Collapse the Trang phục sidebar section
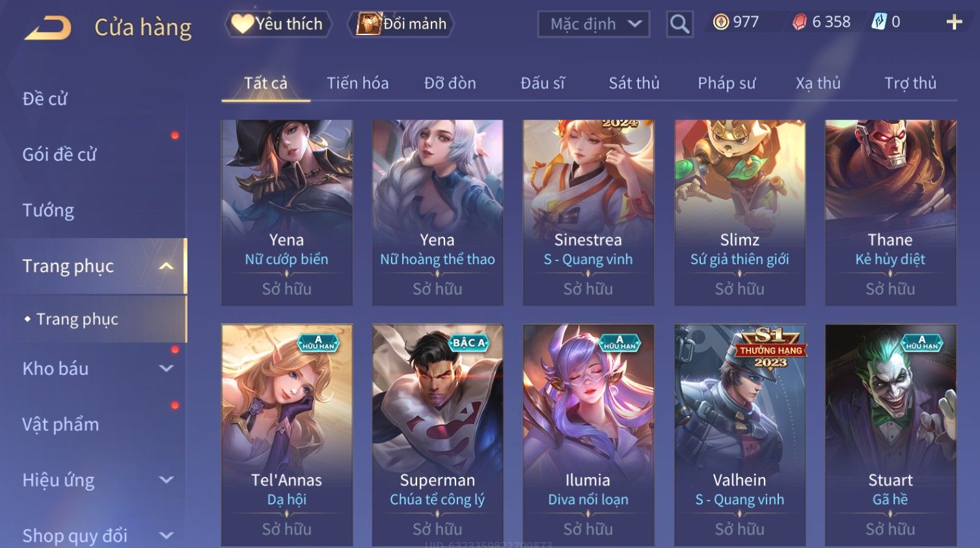980x548 pixels. 167,266
